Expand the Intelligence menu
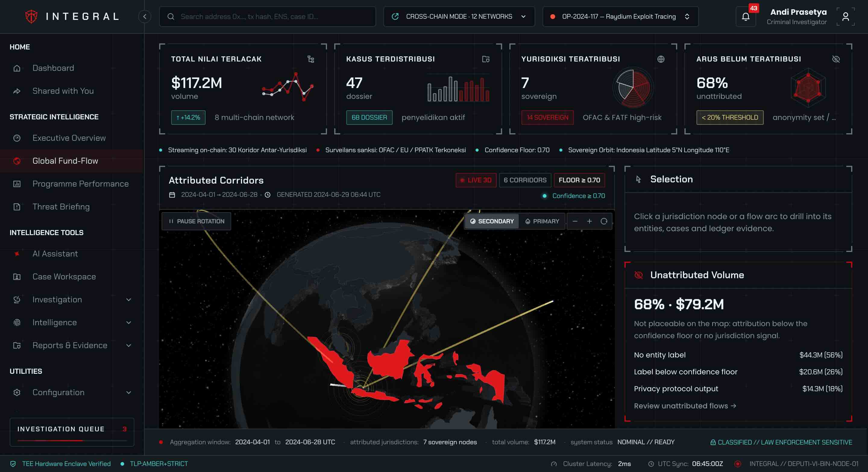Viewport: 868px width, 472px height. point(72,322)
